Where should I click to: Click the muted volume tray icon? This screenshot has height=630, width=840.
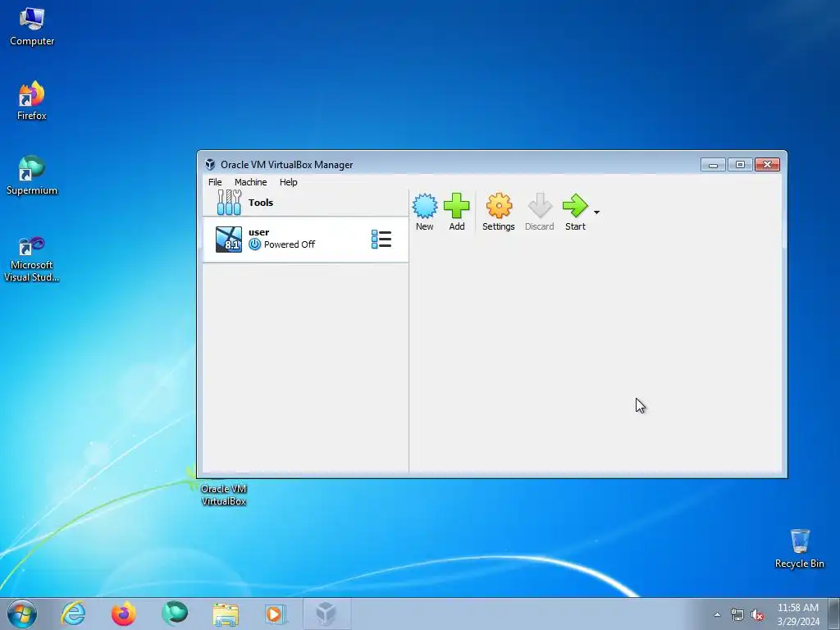pos(757,615)
